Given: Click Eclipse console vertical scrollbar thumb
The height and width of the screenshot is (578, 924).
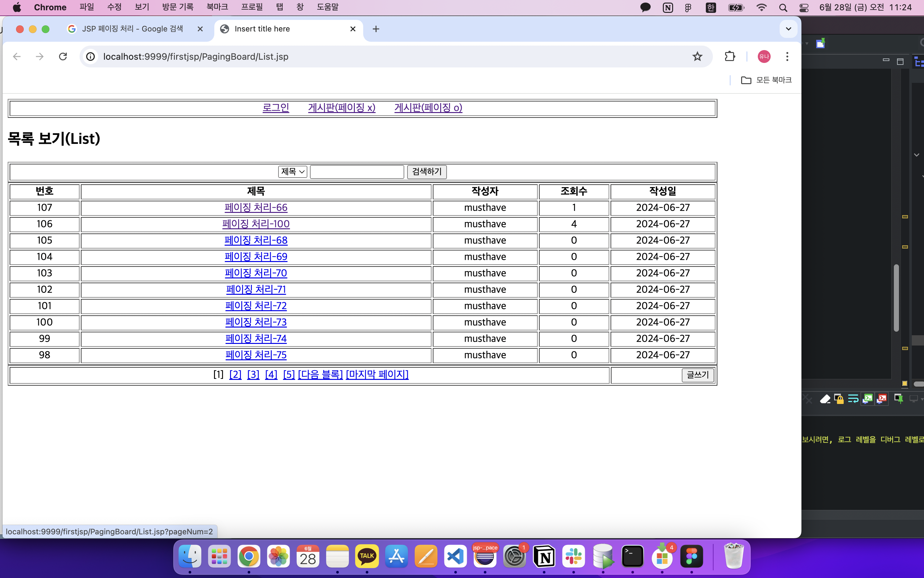Looking at the screenshot, I should tap(896, 298).
